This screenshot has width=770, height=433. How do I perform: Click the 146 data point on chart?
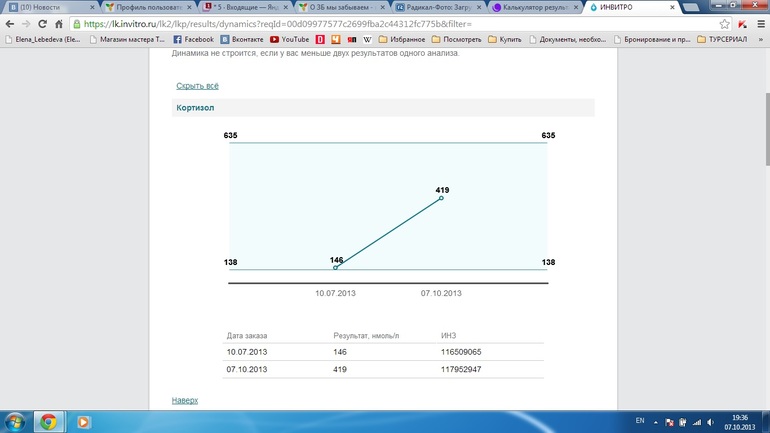click(335, 268)
